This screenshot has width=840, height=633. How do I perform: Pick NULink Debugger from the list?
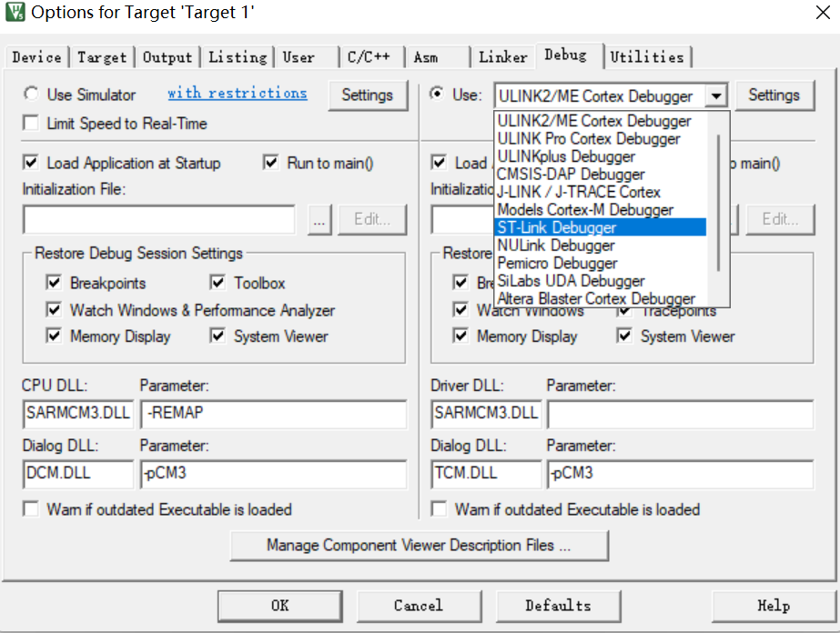tap(600, 246)
